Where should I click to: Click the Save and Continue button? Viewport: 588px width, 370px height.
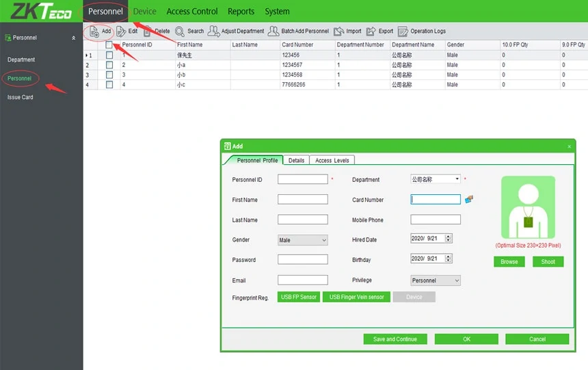[x=395, y=339]
